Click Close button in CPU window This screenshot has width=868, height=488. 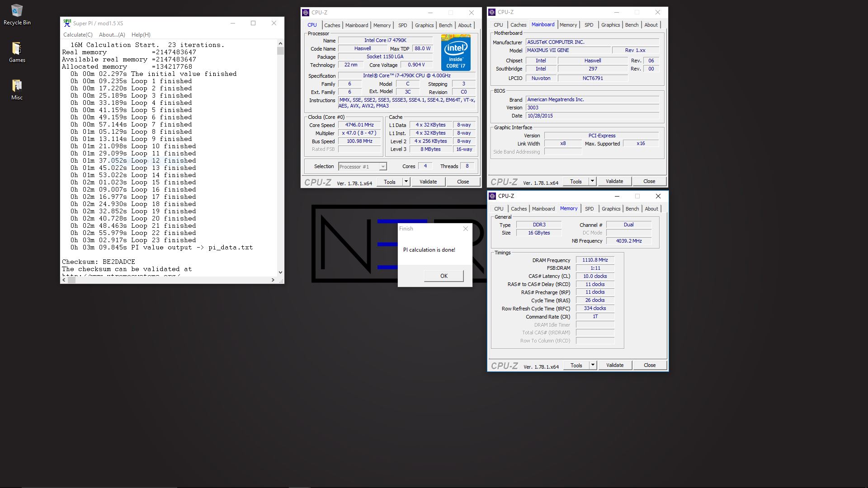pos(463,182)
